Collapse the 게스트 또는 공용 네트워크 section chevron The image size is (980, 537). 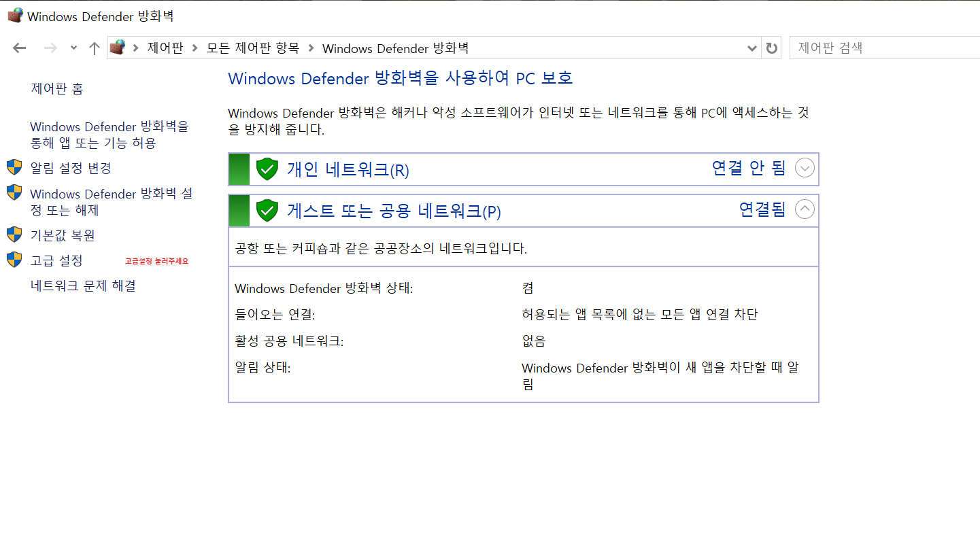point(805,209)
